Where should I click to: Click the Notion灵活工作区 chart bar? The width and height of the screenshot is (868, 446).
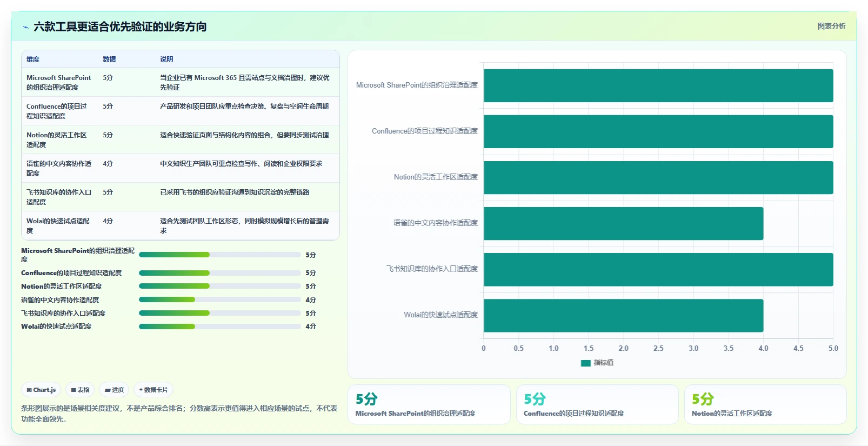tap(658, 177)
